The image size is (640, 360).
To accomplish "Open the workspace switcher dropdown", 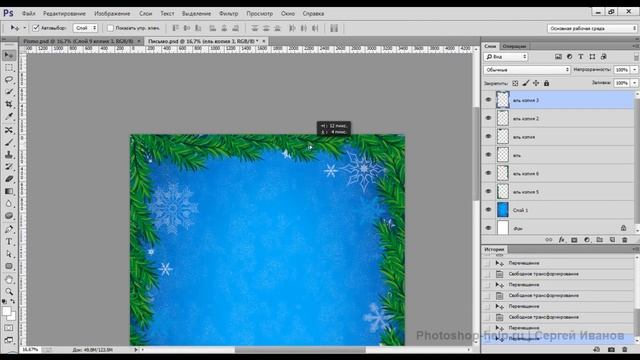I will [592, 28].
